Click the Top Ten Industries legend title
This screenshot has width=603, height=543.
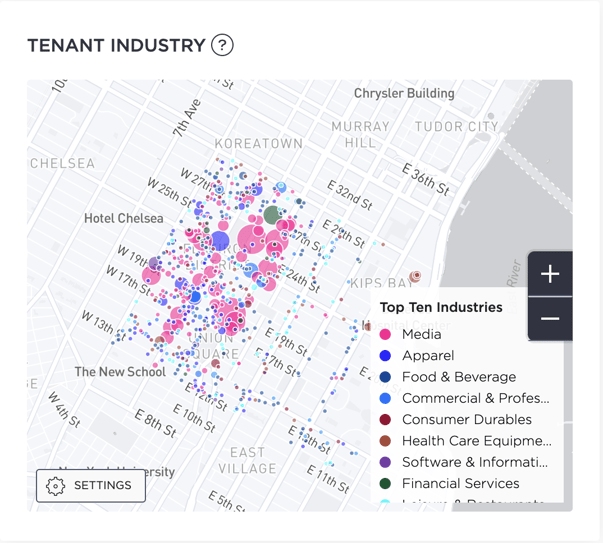(x=441, y=307)
